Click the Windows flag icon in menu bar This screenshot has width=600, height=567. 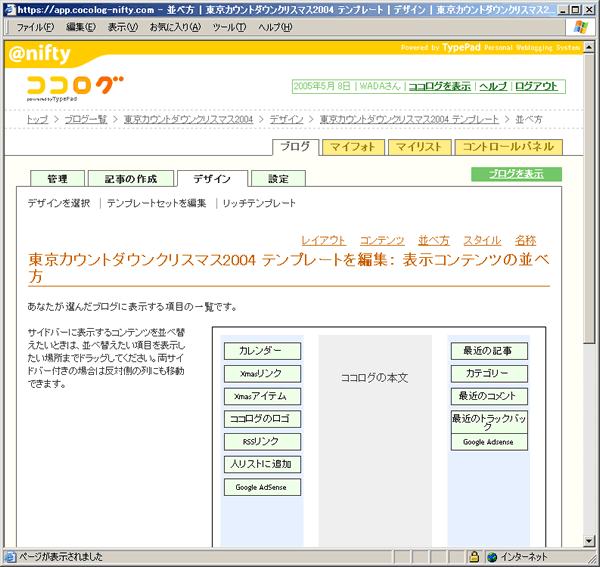pos(581,27)
